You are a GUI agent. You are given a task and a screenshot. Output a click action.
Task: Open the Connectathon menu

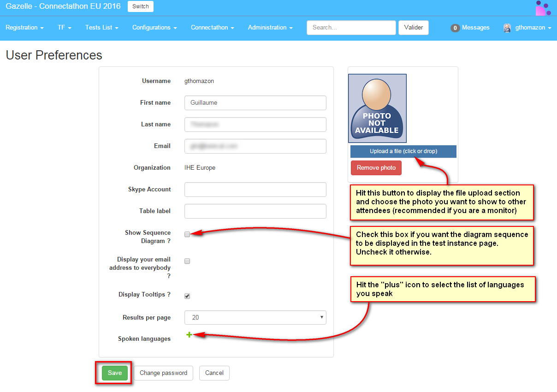click(x=212, y=28)
